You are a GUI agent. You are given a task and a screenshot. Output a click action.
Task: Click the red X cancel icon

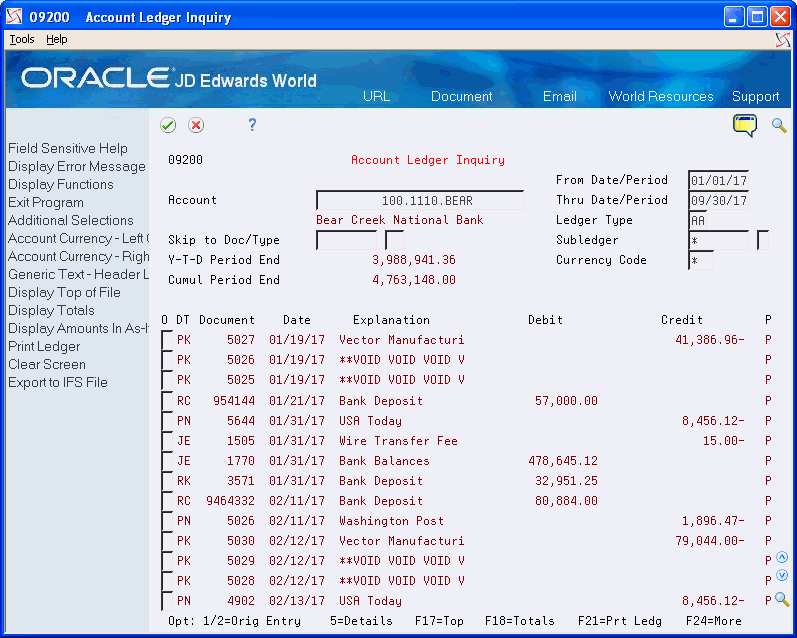tap(196, 125)
